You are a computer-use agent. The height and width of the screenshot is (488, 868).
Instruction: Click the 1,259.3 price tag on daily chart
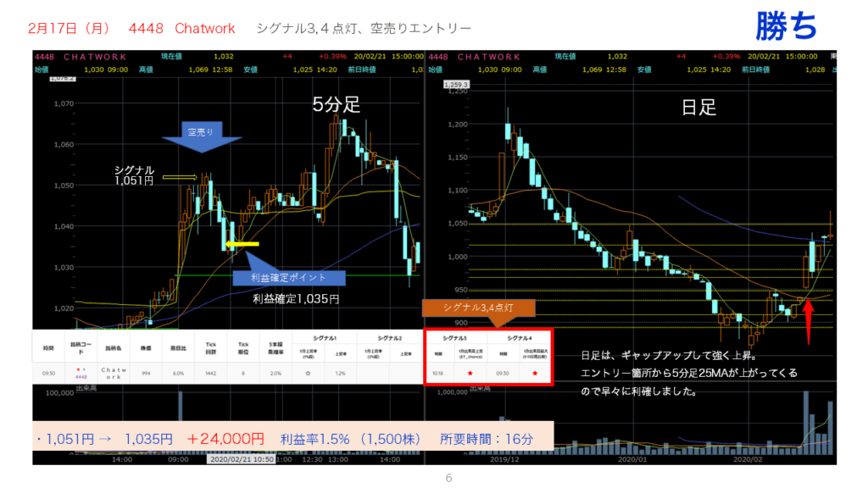[x=455, y=85]
